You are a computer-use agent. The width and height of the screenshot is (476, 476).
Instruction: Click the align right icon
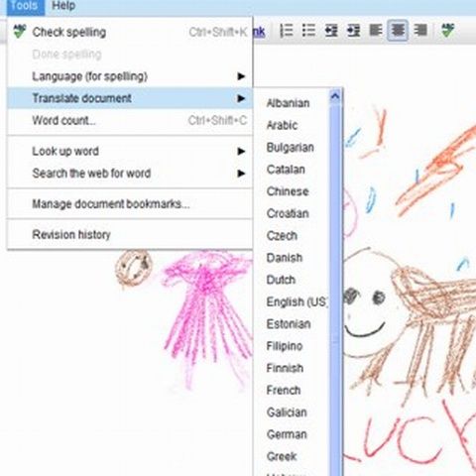click(x=420, y=31)
